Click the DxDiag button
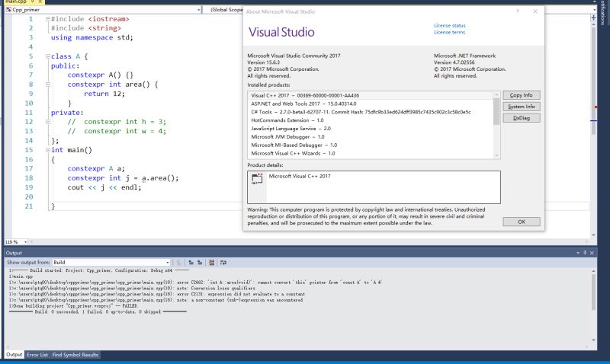Image resolution: width=610 pixels, height=364 pixels. tap(522, 118)
